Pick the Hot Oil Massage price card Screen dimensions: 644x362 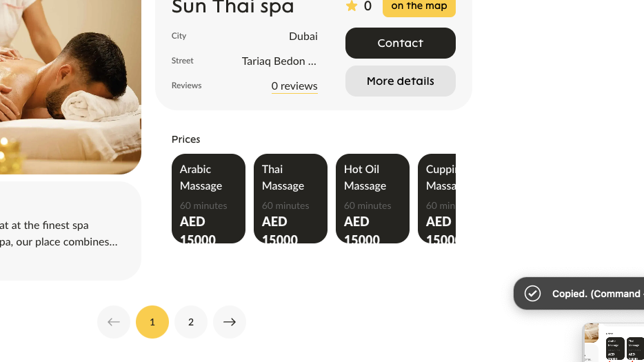(372, 199)
